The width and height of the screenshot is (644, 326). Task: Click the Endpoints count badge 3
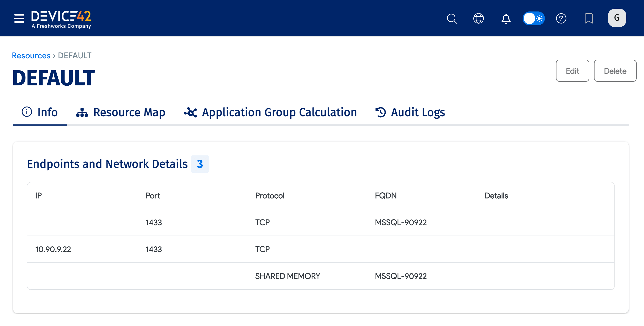point(200,164)
